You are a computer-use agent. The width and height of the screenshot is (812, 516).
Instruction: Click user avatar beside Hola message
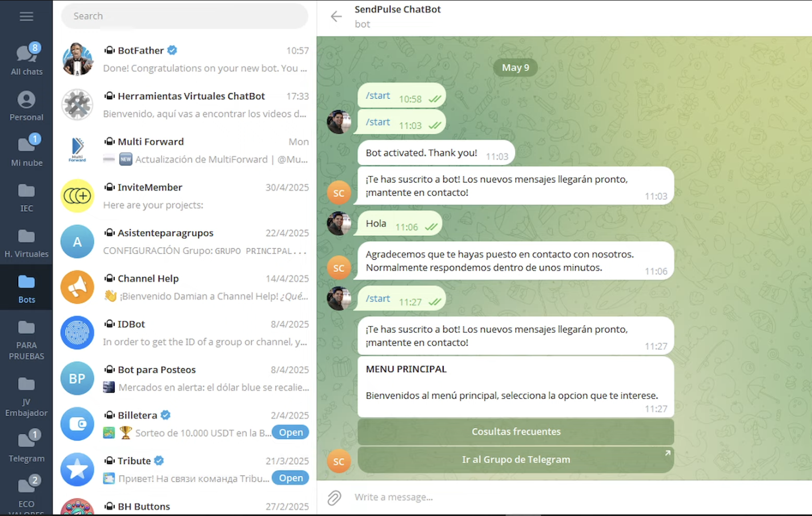[x=339, y=223]
